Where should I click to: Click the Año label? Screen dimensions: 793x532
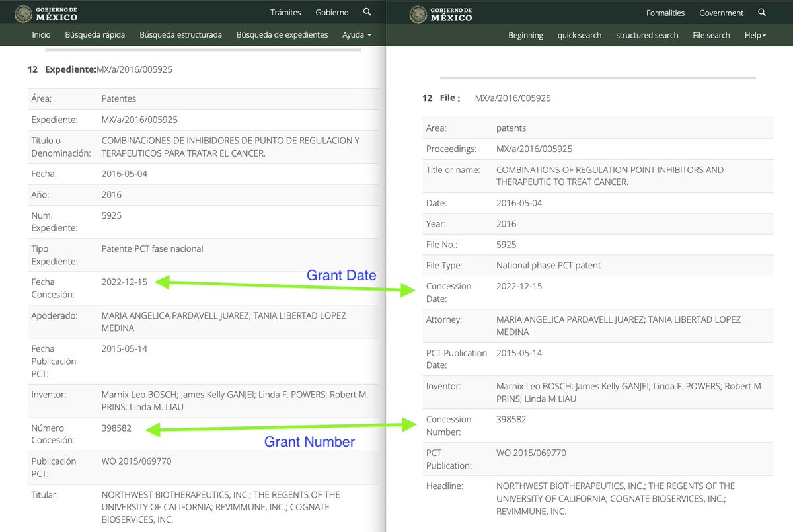pos(40,195)
